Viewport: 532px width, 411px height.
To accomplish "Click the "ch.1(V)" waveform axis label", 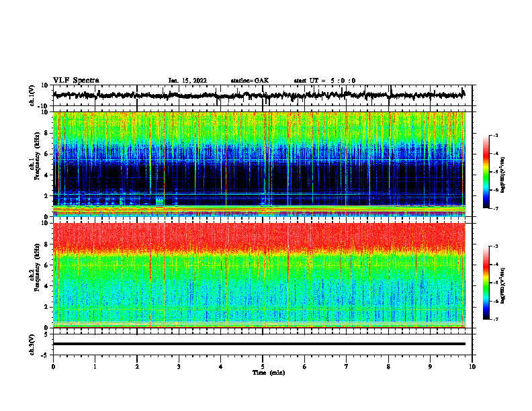I will pos(32,95).
